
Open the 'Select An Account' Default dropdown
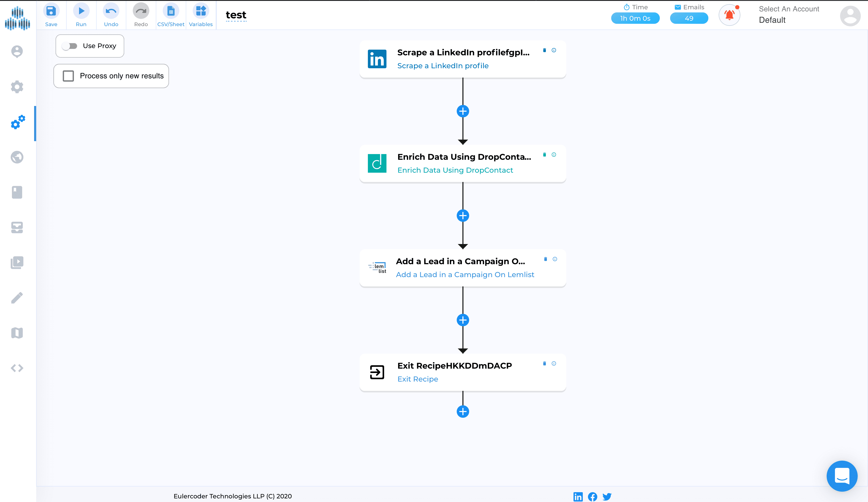[x=789, y=15]
